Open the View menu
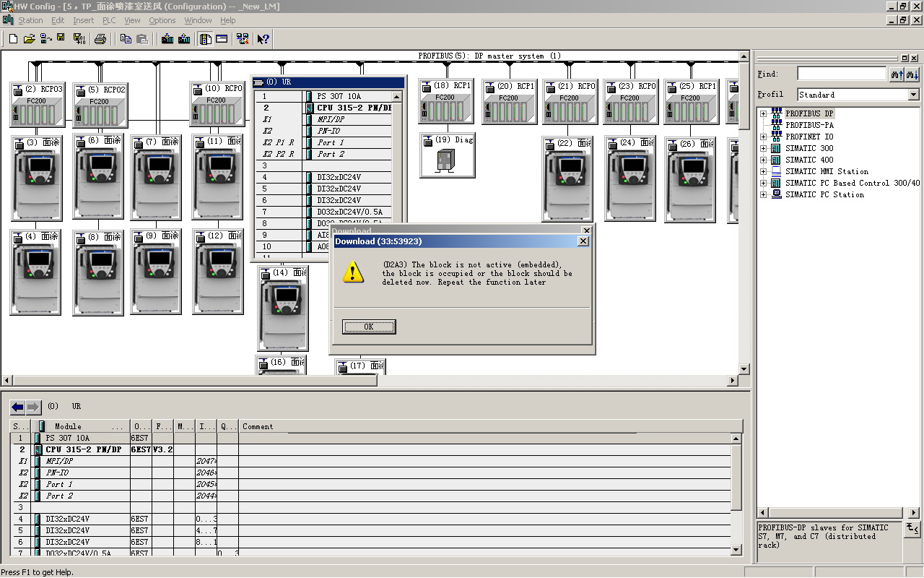The width and height of the screenshot is (924, 578). click(x=132, y=20)
